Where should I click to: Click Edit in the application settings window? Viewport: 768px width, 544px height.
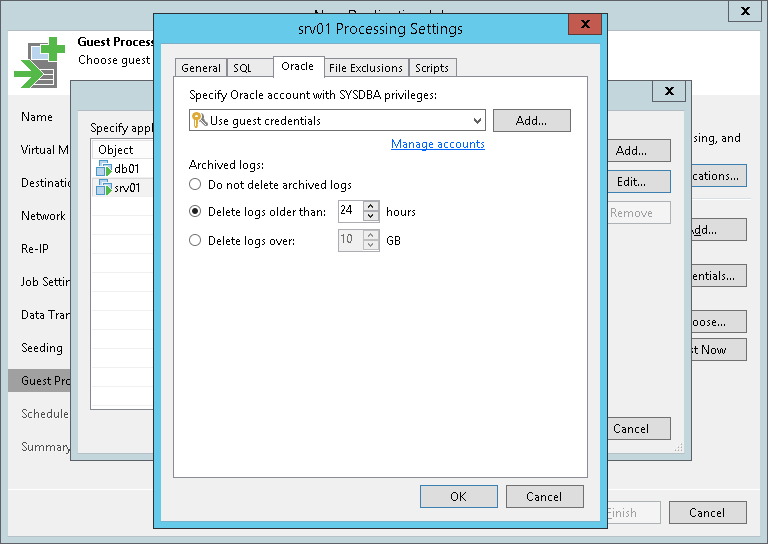click(639, 182)
